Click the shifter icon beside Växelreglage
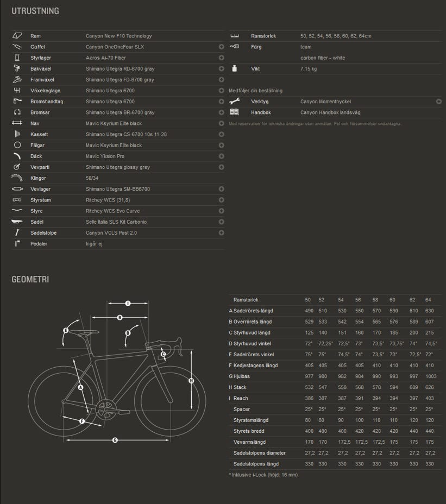 [17, 90]
